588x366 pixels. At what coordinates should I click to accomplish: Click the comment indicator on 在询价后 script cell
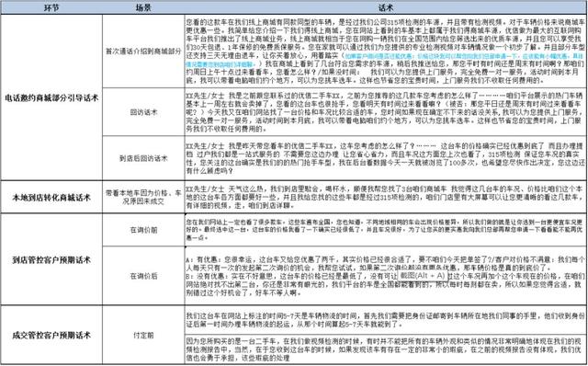click(x=186, y=247)
